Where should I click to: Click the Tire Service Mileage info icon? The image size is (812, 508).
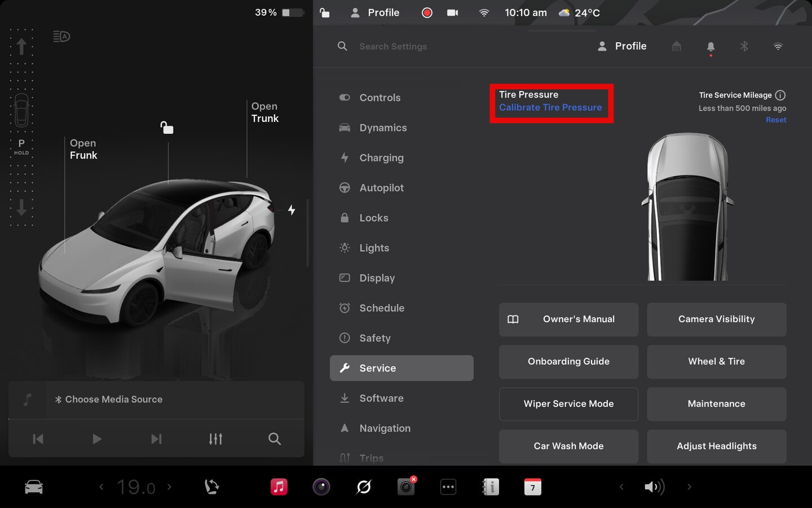(780, 95)
